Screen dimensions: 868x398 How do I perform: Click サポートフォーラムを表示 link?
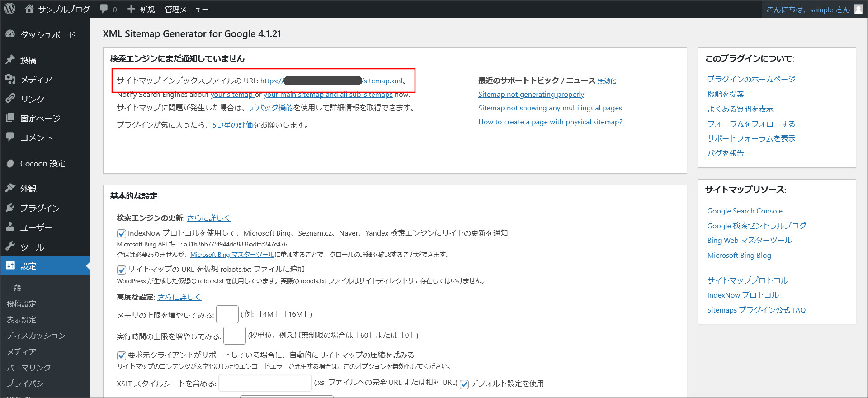pos(751,138)
